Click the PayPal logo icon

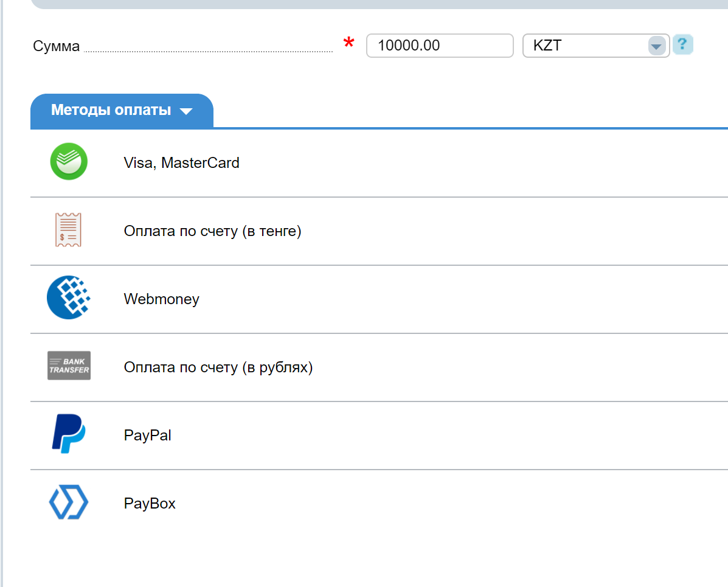click(x=69, y=433)
